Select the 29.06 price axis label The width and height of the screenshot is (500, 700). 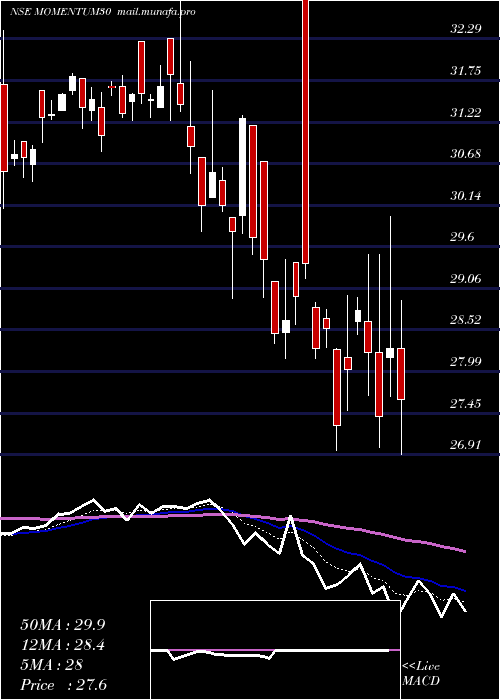tap(466, 279)
